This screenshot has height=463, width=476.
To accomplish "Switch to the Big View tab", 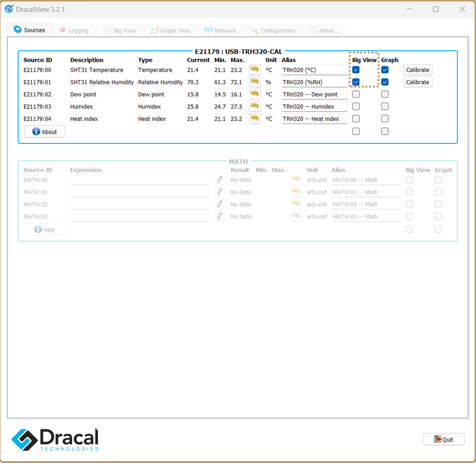I will (120, 30).
